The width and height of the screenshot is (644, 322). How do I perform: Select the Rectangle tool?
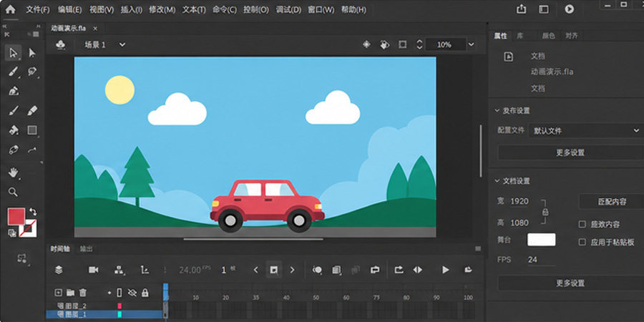[x=32, y=130]
